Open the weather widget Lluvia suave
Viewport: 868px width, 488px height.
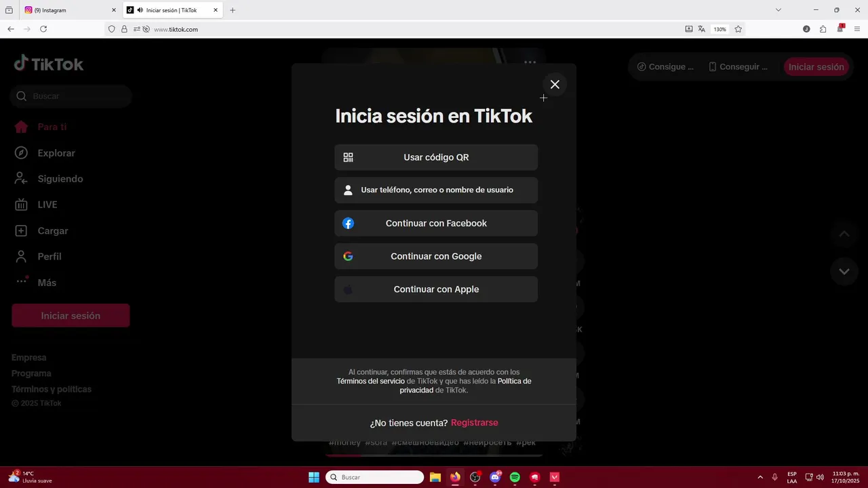31,477
